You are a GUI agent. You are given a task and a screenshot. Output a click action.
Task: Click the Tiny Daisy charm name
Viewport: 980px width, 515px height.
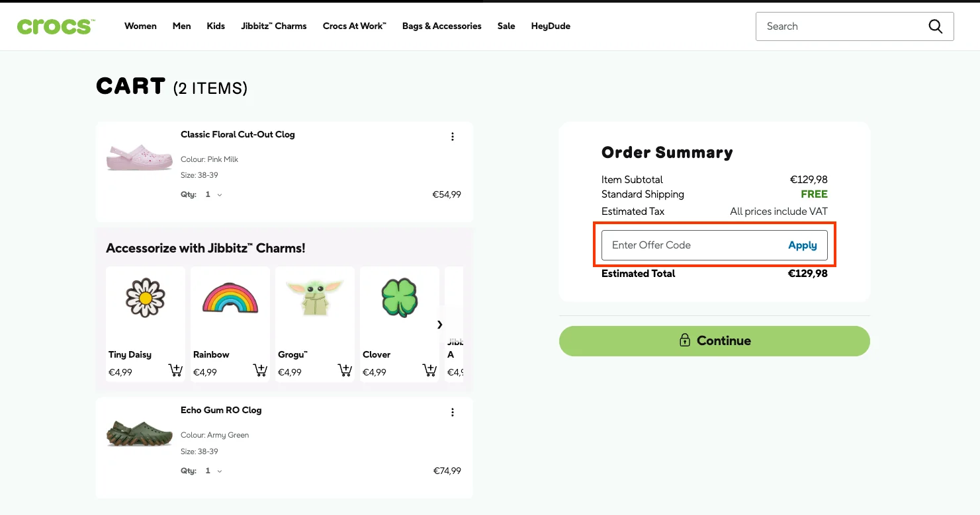130,355
